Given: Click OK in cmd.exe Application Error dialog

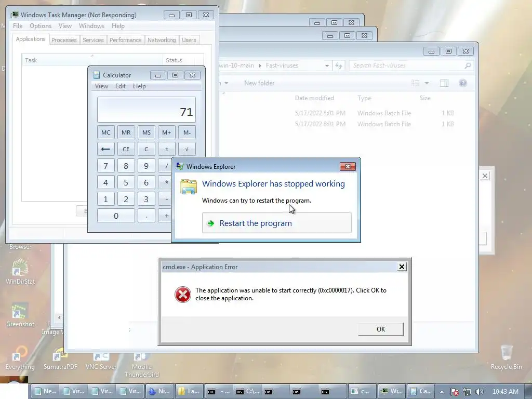Looking at the screenshot, I should point(381,329).
